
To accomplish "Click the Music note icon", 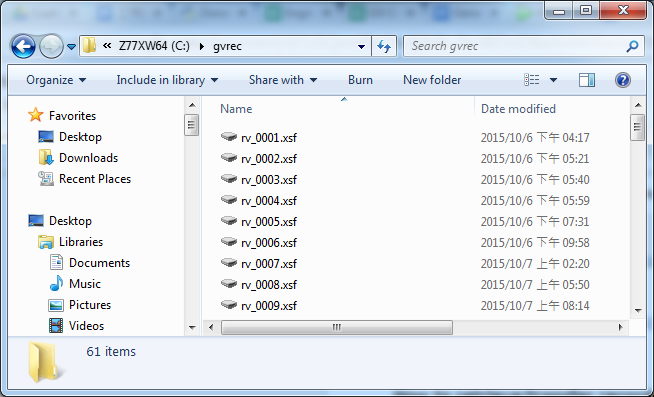I will pyautogui.click(x=56, y=283).
